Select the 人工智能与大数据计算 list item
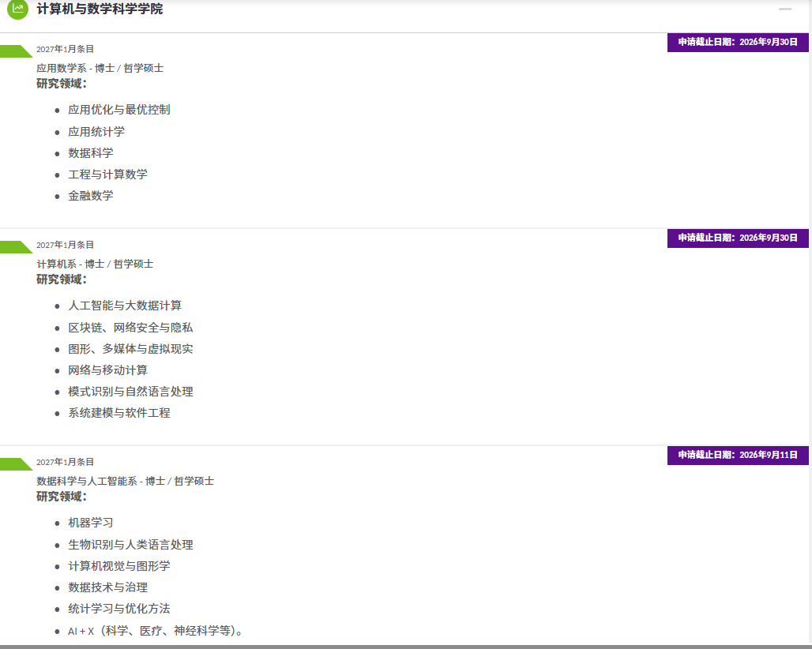 pyautogui.click(x=125, y=306)
